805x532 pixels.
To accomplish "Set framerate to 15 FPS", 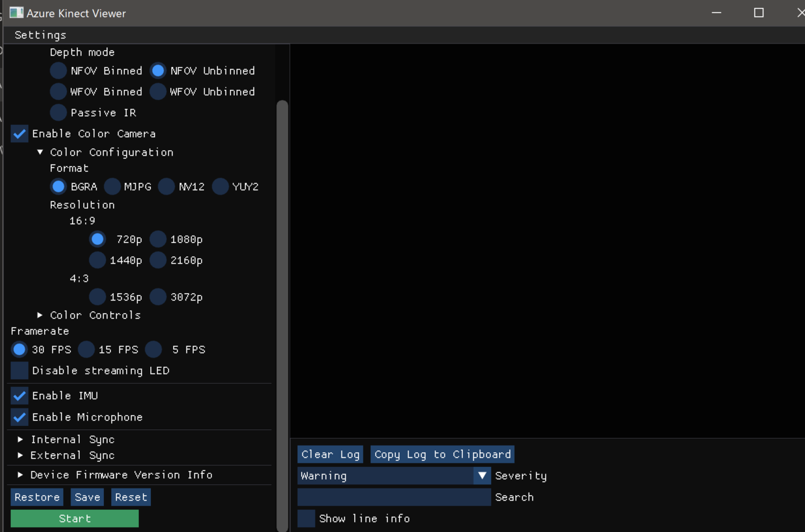I will pyautogui.click(x=86, y=350).
